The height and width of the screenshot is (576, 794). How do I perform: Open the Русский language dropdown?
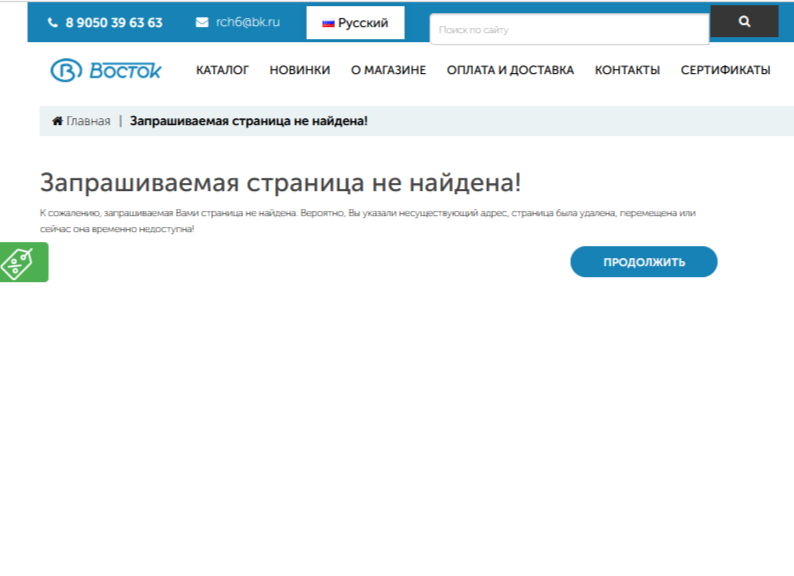[355, 23]
